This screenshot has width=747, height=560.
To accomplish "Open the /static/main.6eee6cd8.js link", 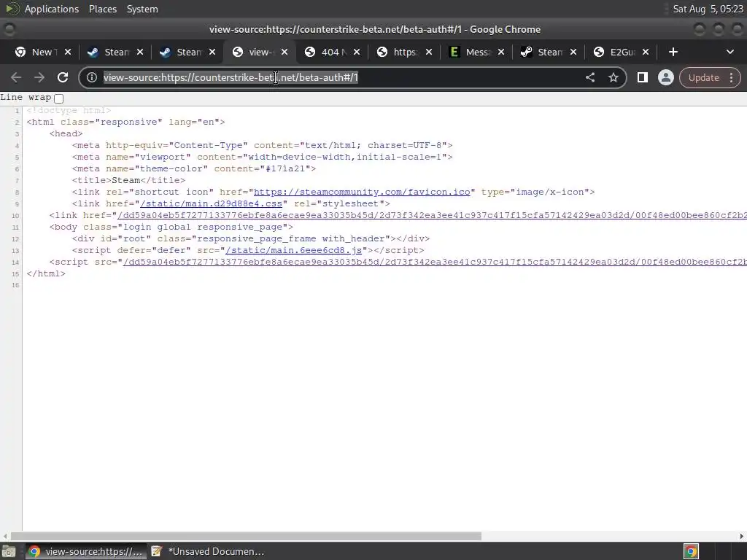I will point(293,251).
